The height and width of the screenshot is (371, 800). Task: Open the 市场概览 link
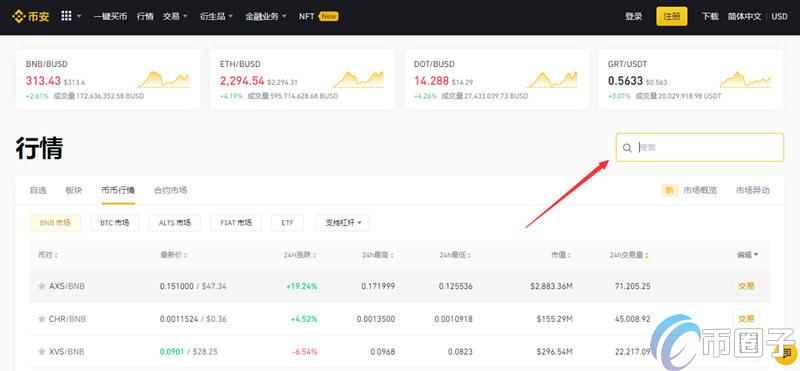700,190
